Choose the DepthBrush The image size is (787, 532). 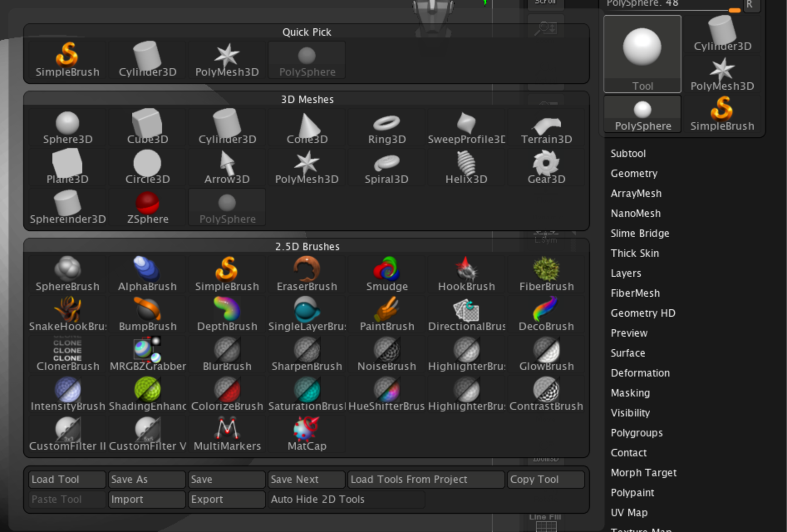tap(227, 314)
